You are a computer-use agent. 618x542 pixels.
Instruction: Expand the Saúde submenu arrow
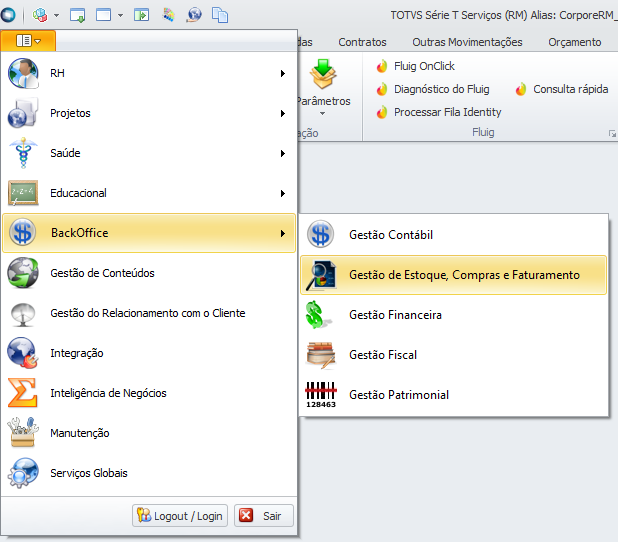pyautogui.click(x=283, y=153)
